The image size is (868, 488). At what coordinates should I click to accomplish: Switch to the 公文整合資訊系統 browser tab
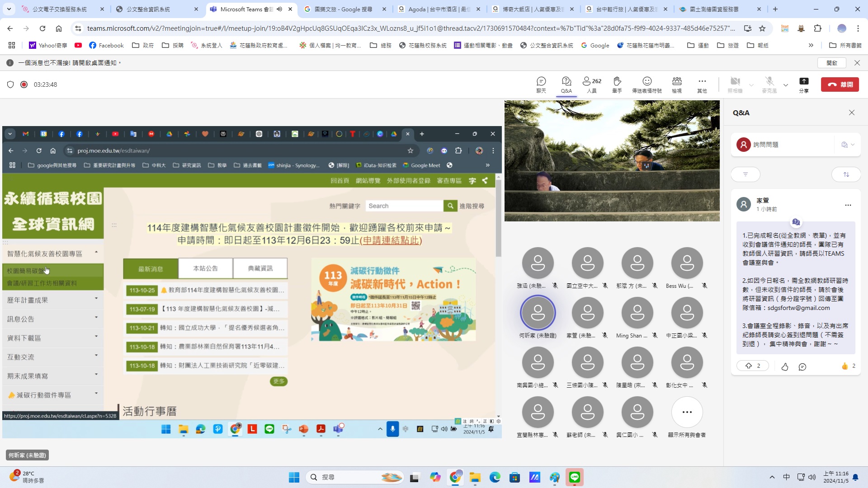tap(148, 9)
